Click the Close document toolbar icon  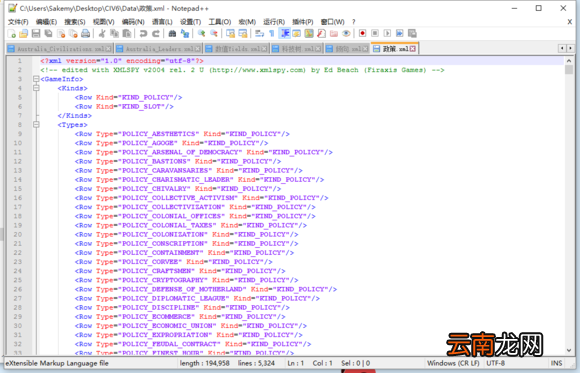click(61, 34)
